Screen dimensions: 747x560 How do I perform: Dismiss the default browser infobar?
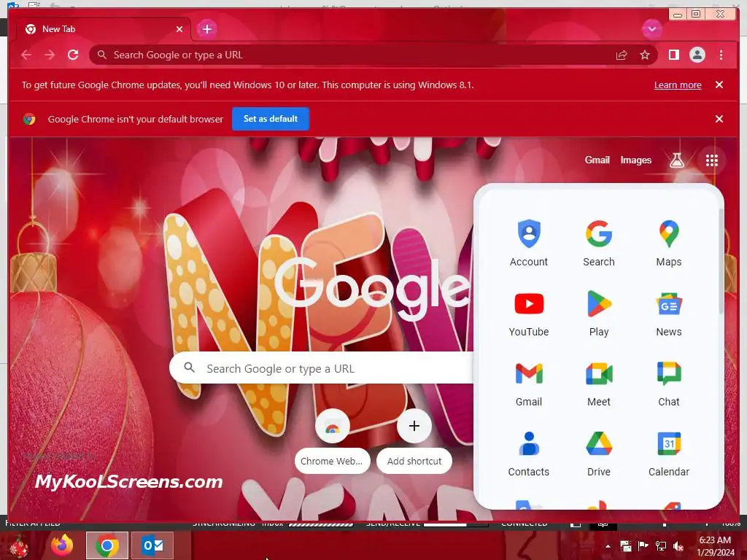tap(719, 119)
